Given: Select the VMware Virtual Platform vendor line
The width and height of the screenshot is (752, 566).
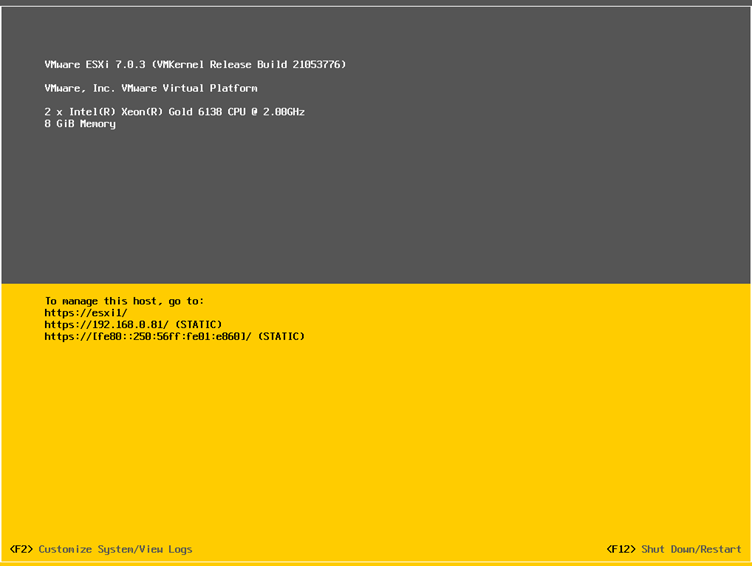Looking at the screenshot, I should [x=151, y=88].
